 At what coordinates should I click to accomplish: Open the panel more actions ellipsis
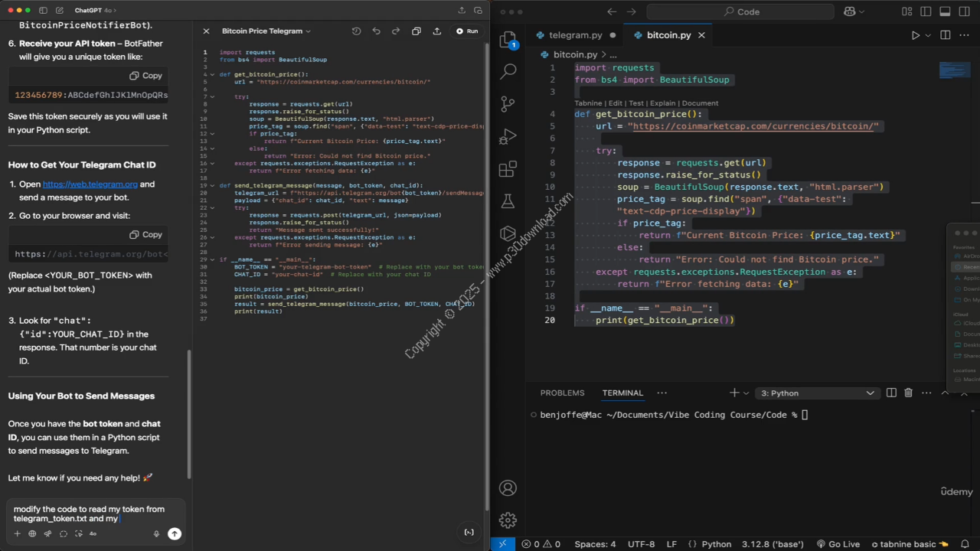click(662, 393)
